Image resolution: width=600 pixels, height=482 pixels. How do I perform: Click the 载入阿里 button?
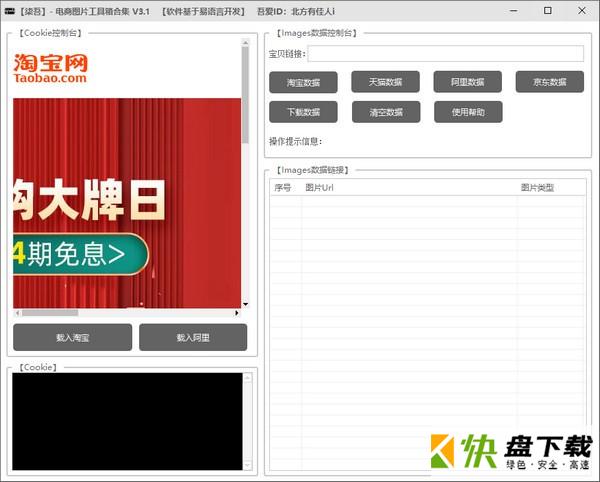coord(193,337)
